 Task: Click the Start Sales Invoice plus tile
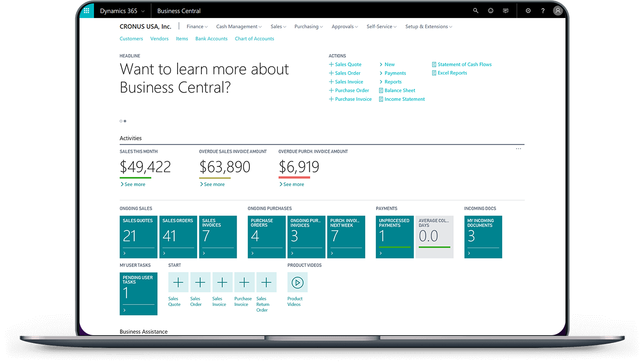point(222,282)
